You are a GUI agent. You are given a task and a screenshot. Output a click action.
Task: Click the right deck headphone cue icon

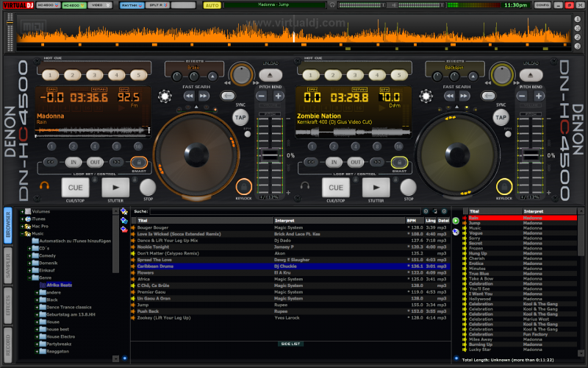tap(305, 185)
